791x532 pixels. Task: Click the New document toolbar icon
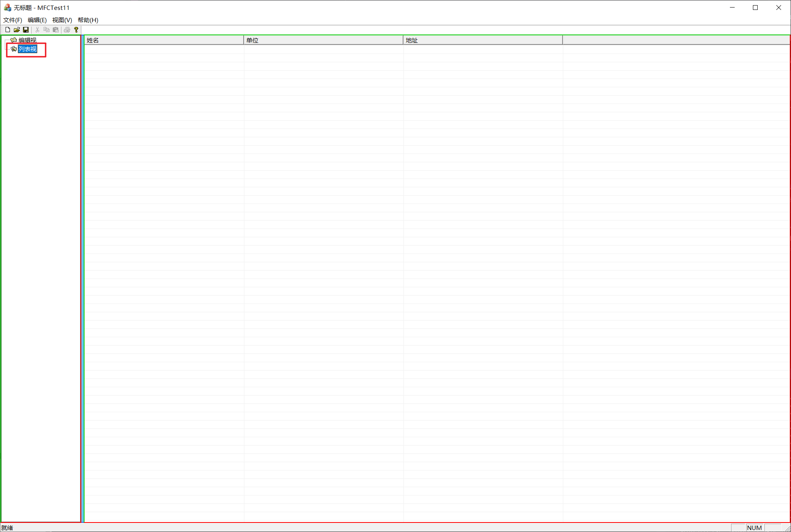pos(8,30)
